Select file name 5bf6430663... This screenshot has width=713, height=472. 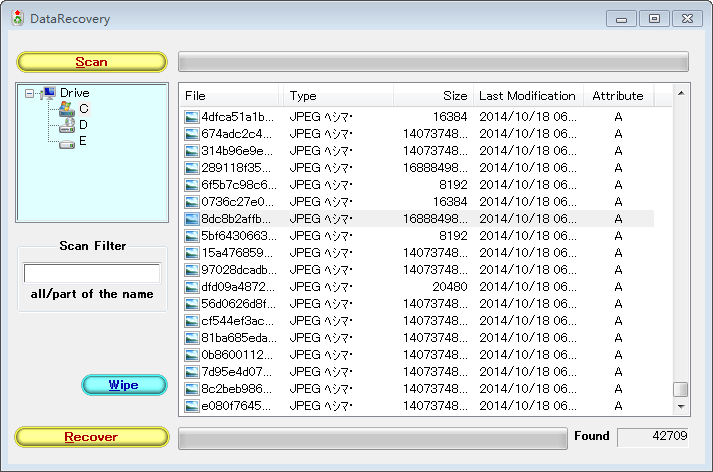239,236
